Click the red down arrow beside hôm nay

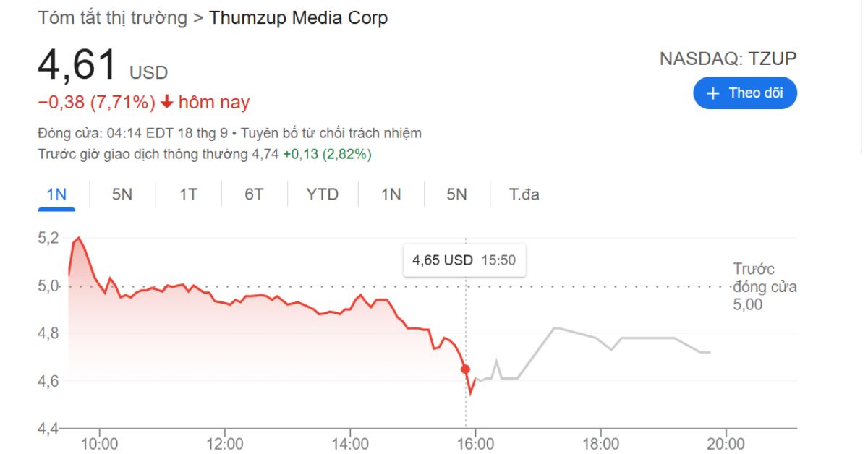click(x=167, y=103)
